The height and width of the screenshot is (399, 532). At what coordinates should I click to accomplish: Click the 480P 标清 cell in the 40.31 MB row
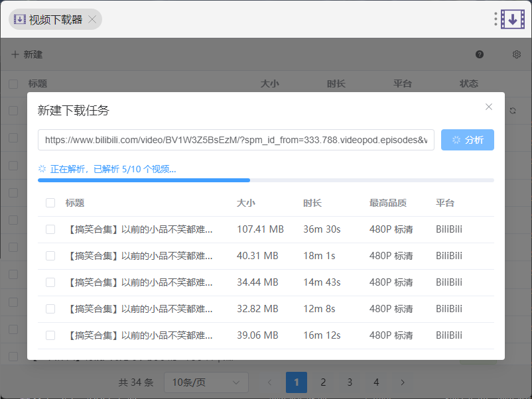click(391, 256)
